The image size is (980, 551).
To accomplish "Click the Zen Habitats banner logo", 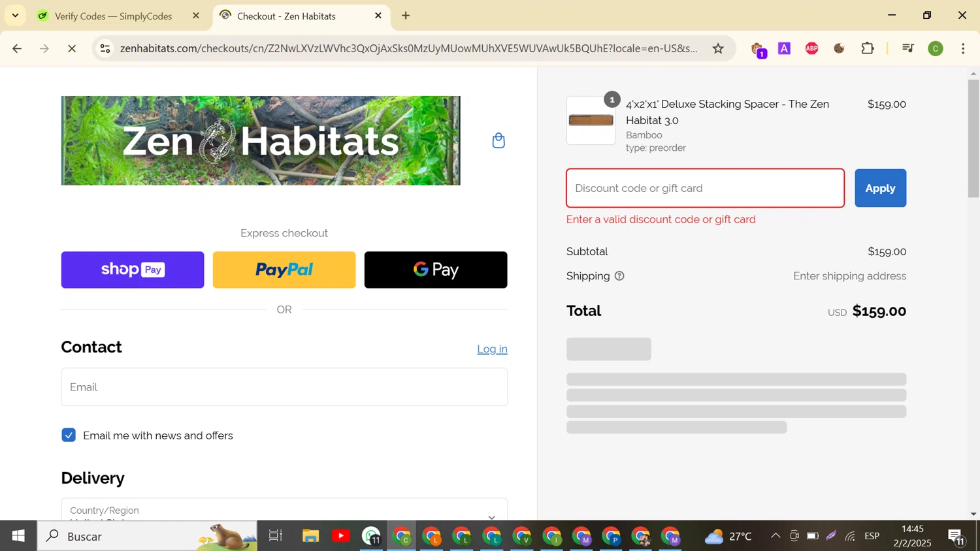I will coord(261,140).
